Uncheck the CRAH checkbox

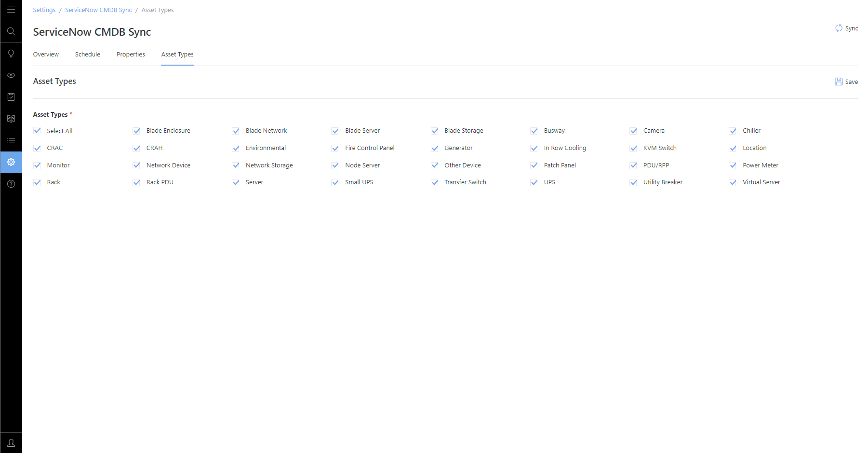pos(136,148)
